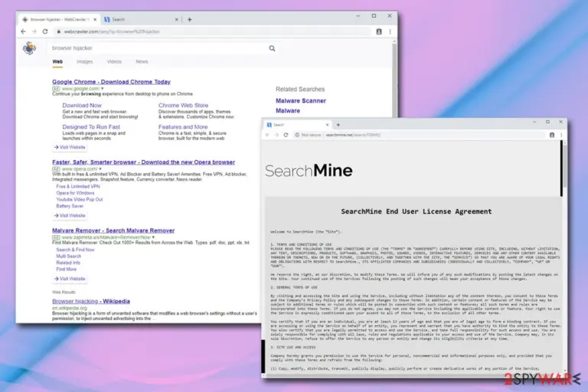
Task: Click the profile icon in WebCrawler window toolbar
Action: coord(379,31)
